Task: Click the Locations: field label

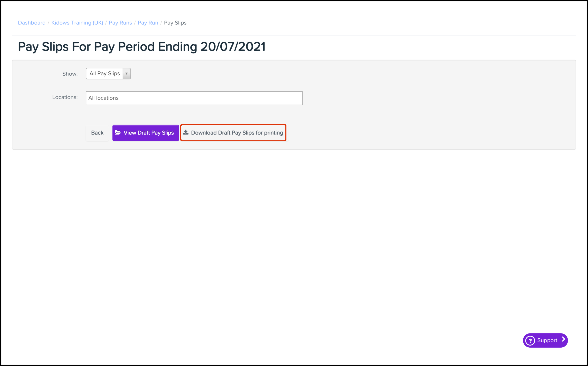Action: click(x=65, y=97)
